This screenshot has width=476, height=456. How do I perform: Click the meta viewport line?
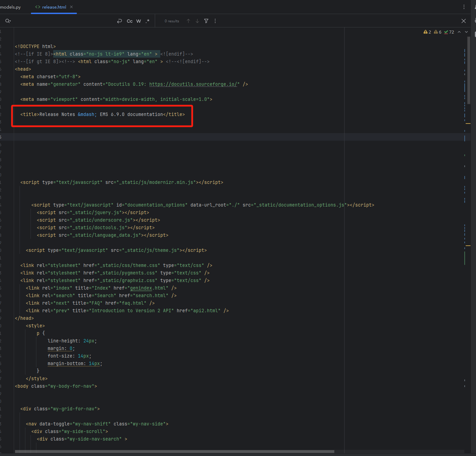coord(116,99)
